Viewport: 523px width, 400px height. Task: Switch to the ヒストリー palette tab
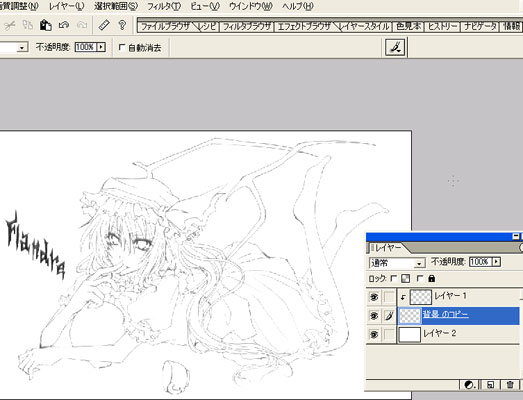coord(442,26)
